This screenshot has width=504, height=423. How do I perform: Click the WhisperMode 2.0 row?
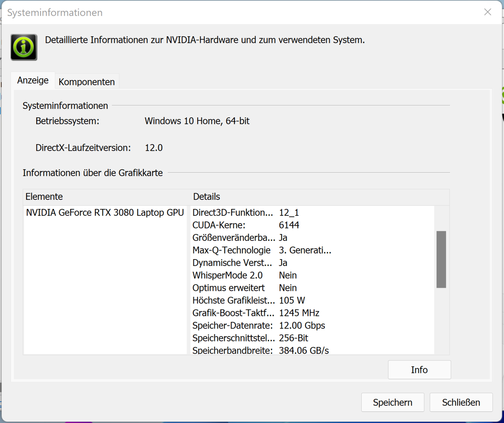[x=247, y=275]
